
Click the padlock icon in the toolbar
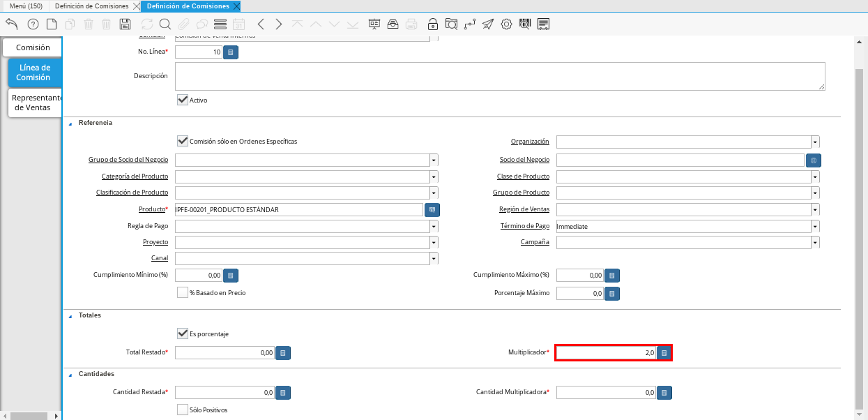point(433,24)
